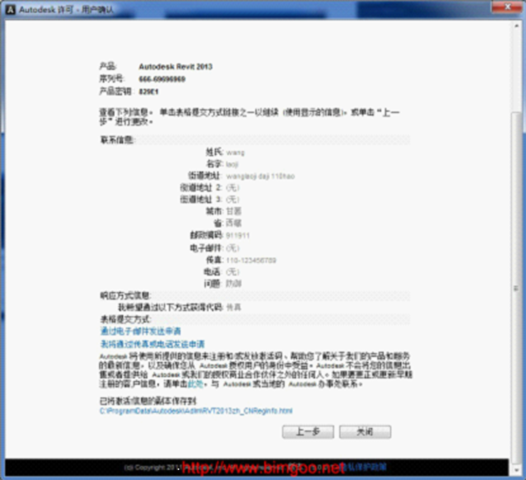Click the Autodesk logo icon in title bar
Image resolution: width=526 pixels, height=480 pixels.
(x=10, y=9)
